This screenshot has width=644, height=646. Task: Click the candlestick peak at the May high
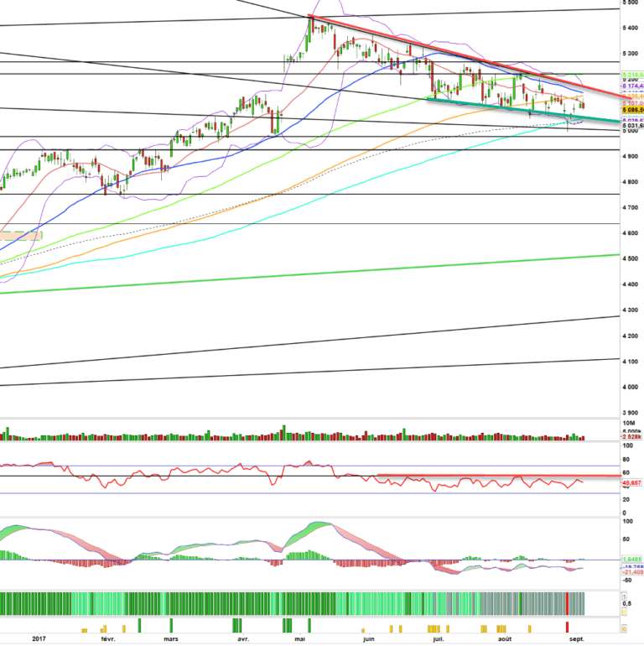point(311,18)
